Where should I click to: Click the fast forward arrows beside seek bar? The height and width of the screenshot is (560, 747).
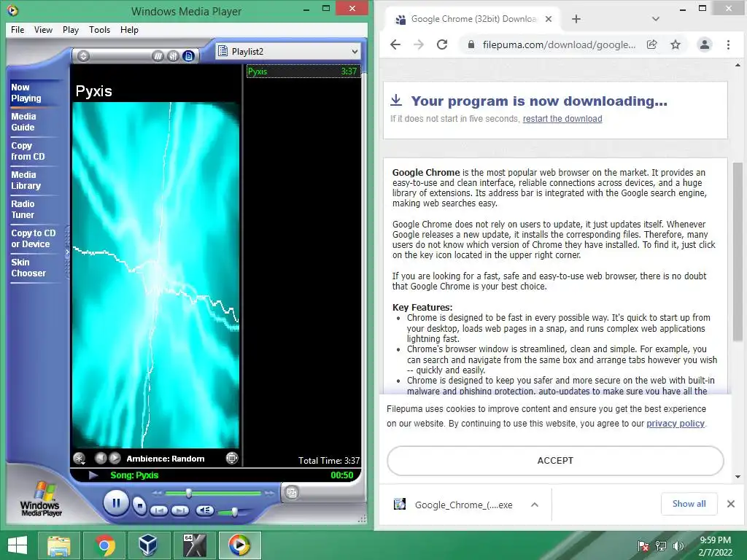270,494
